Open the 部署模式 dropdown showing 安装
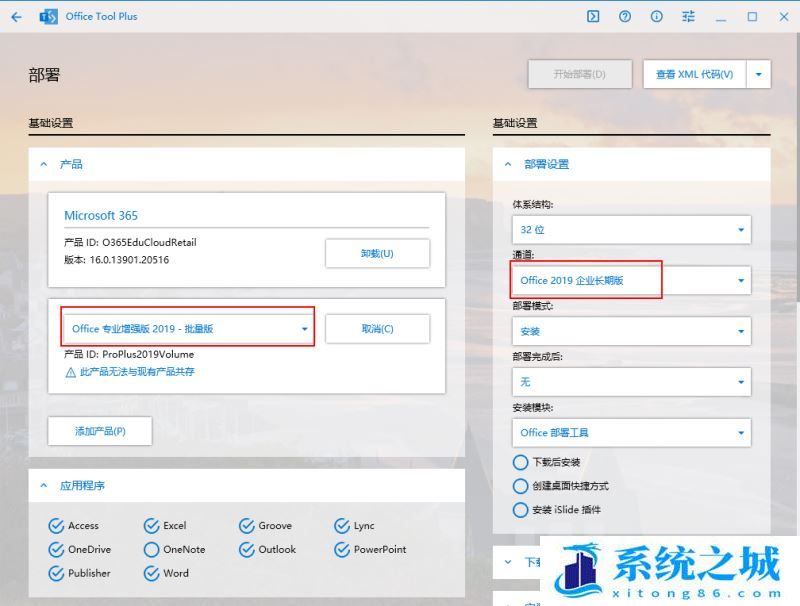 [x=632, y=331]
